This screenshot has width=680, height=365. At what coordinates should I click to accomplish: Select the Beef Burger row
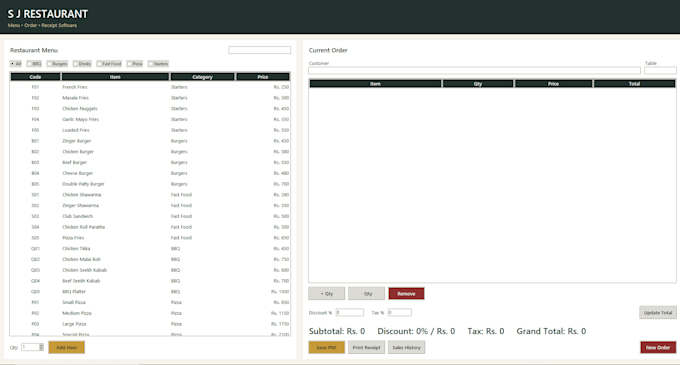150,163
